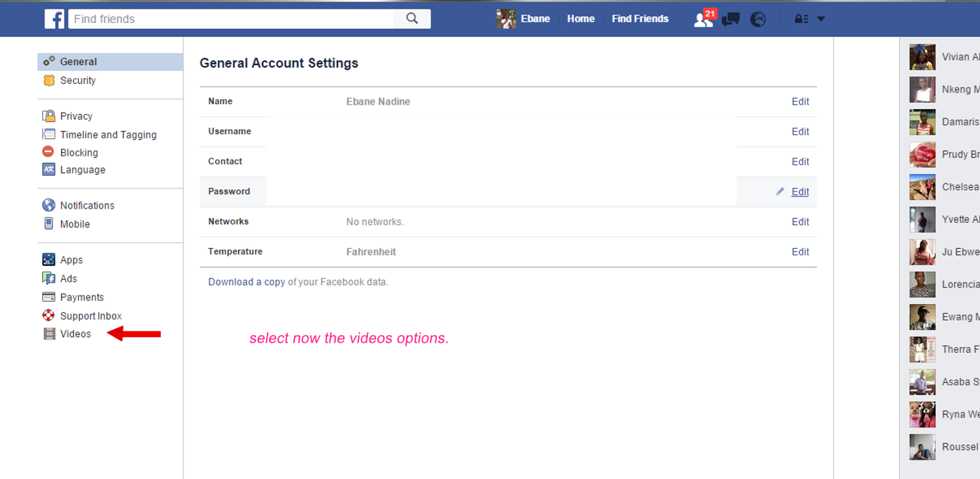980x479 pixels.
Task: Click the Find friends search field
Action: [231, 19]
